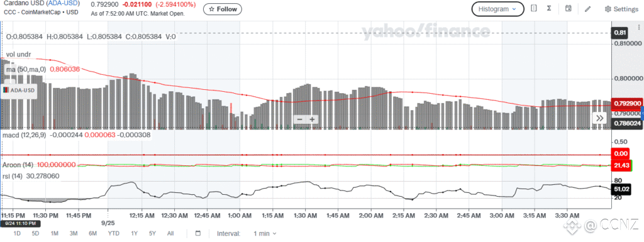Click the 0.792900 current price marker
Image resolution: width=644 pixels, height=242 pixels.
coord(626,103)
